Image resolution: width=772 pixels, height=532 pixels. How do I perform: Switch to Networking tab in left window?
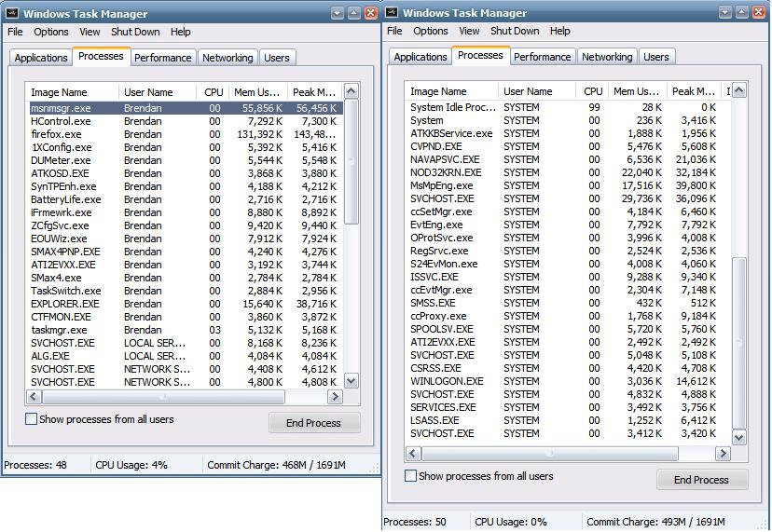(x=227, y=58)
